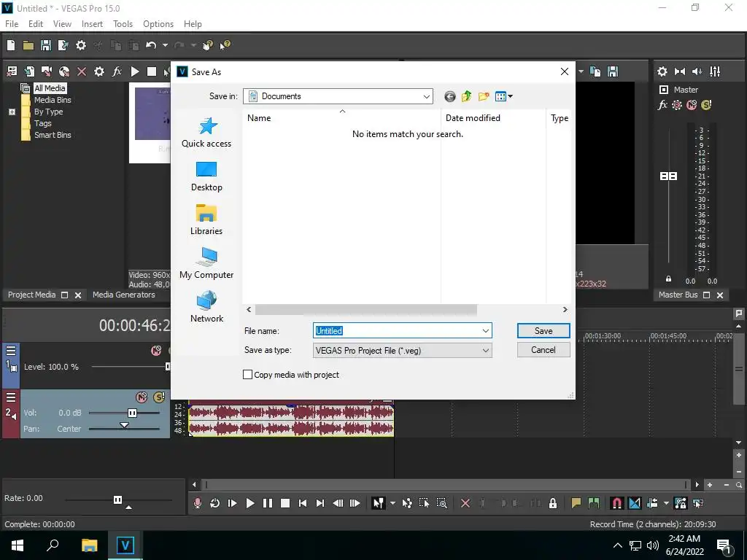Select the Envelope Edit tool
This screenshot has width=747, height=560.
point(407,503)
